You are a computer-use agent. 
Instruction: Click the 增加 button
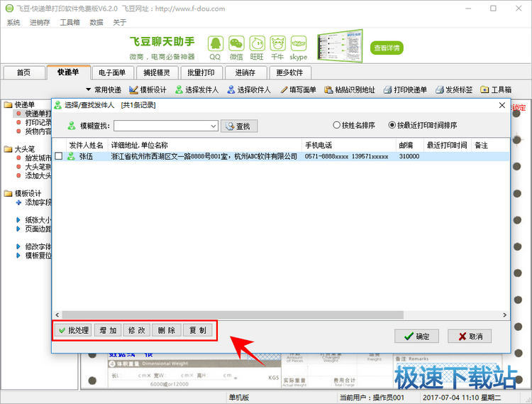108,330
